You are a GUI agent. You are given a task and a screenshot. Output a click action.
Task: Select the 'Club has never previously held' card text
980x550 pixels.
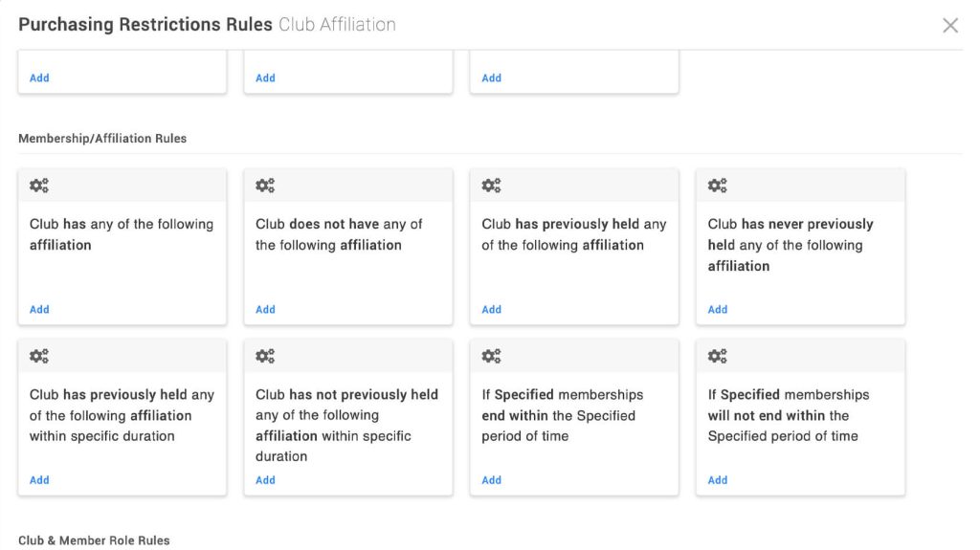[x=791, y=245]
